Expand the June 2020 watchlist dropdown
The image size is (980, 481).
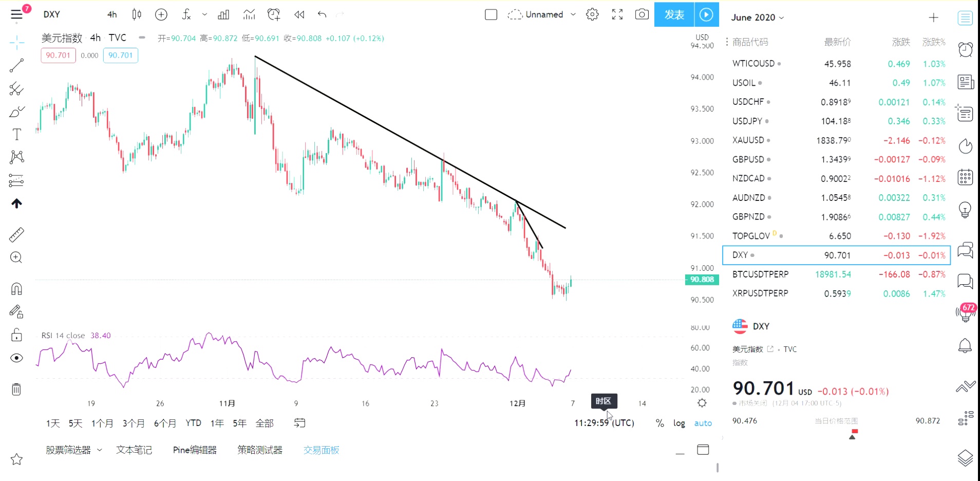758,17
